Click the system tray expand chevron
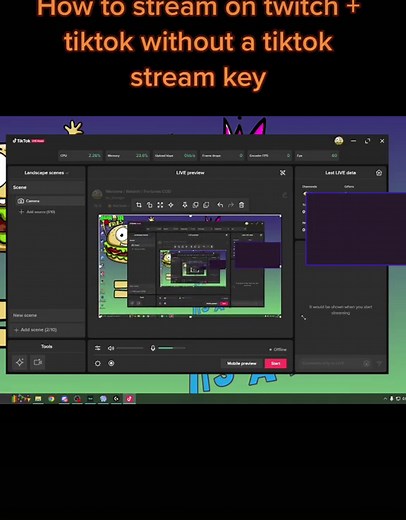Screen dimensions: 406x520 (x=385, y=399)
